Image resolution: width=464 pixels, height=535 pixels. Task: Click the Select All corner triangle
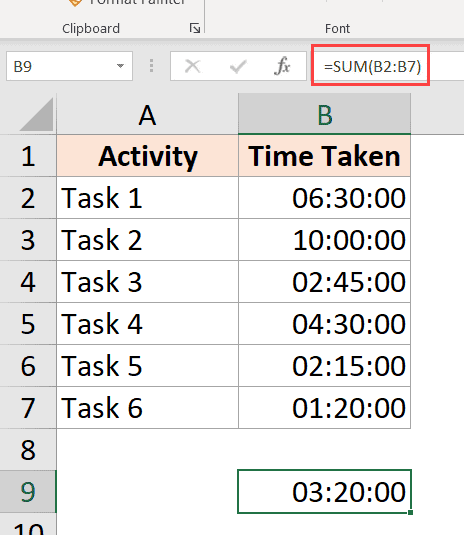37,114
